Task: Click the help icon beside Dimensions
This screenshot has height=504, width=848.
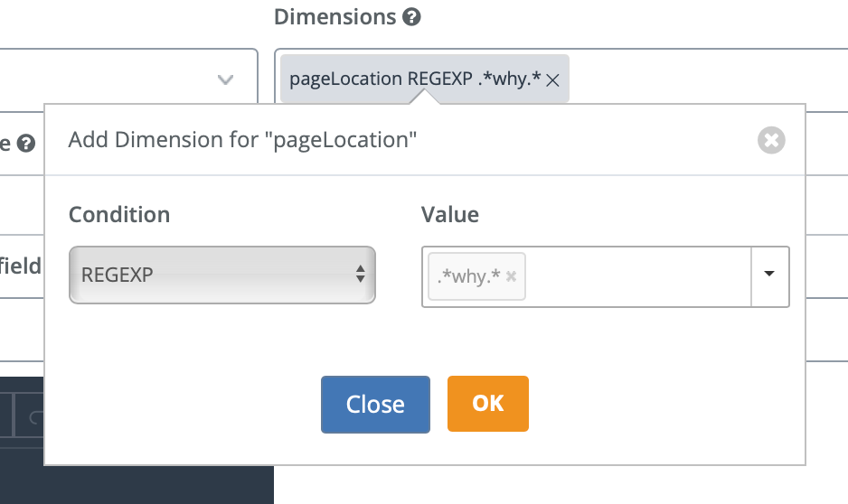Action: point(411,17)
